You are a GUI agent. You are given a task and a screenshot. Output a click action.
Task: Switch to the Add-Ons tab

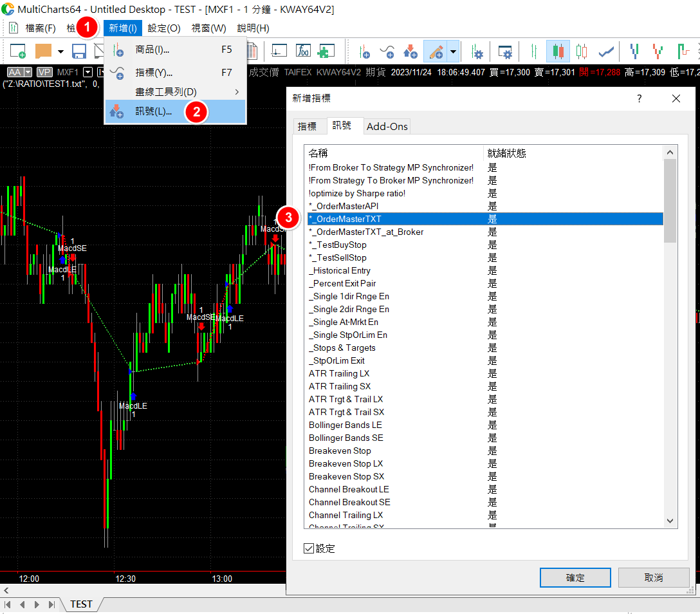coord(387,126)
